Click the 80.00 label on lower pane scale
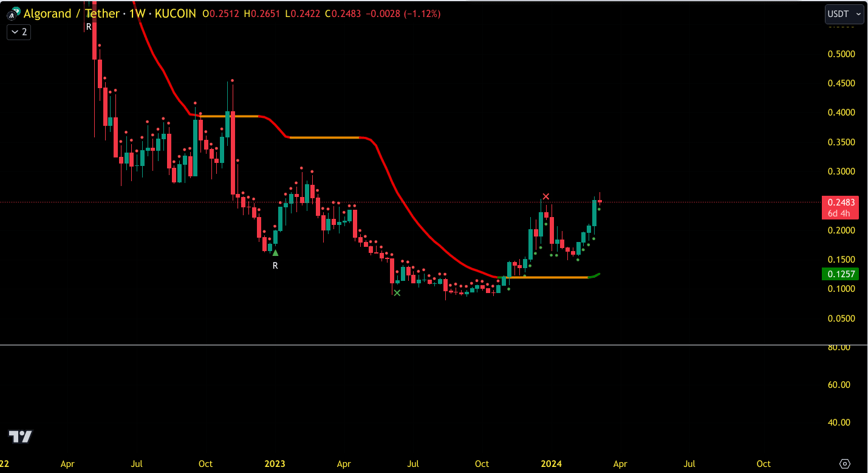868x473 pixels. [839, 347]
